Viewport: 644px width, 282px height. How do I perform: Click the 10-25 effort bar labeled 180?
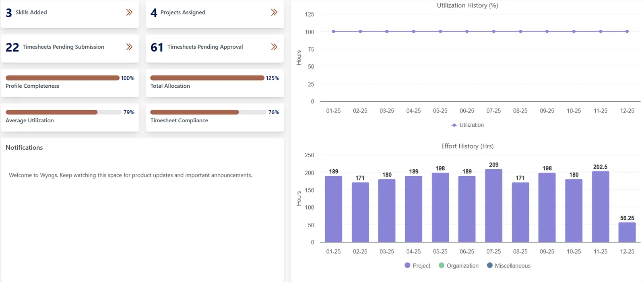(574, 211)
